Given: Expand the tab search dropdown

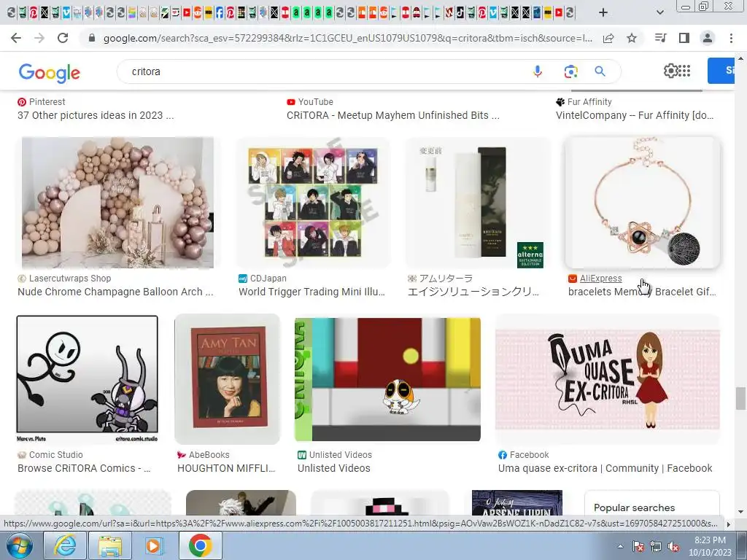Looking at the screenshot, I should 659,12.
